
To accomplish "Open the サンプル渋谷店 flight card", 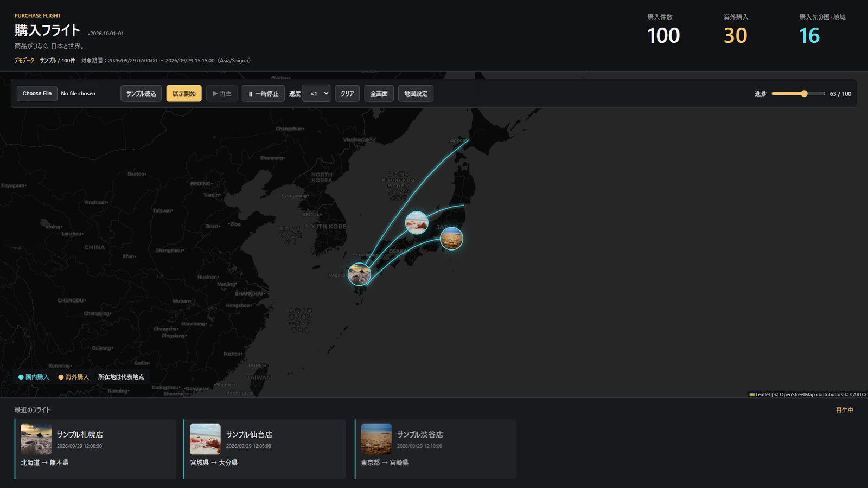I will [436, 449].
